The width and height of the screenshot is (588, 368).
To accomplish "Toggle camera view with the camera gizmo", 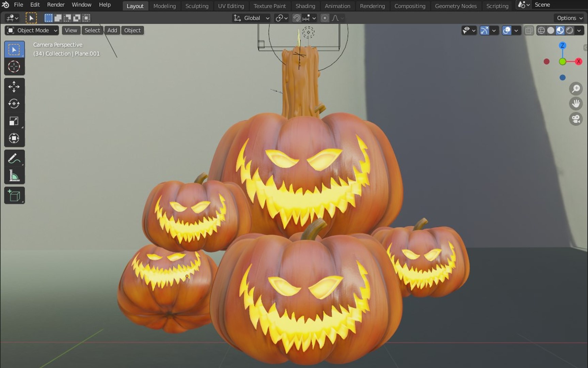I will pos(576,119).
